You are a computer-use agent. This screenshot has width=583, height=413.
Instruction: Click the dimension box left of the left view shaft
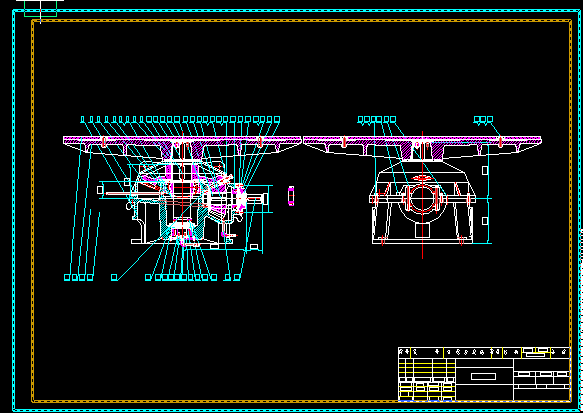100,190
